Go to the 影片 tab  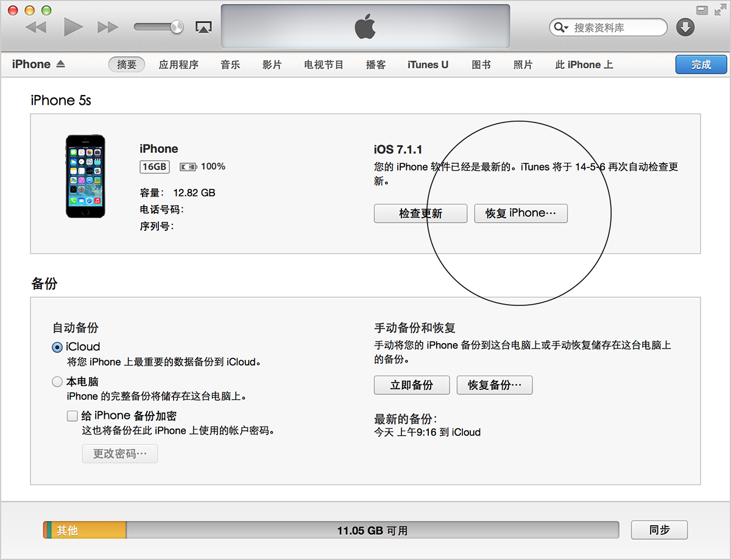272,65
